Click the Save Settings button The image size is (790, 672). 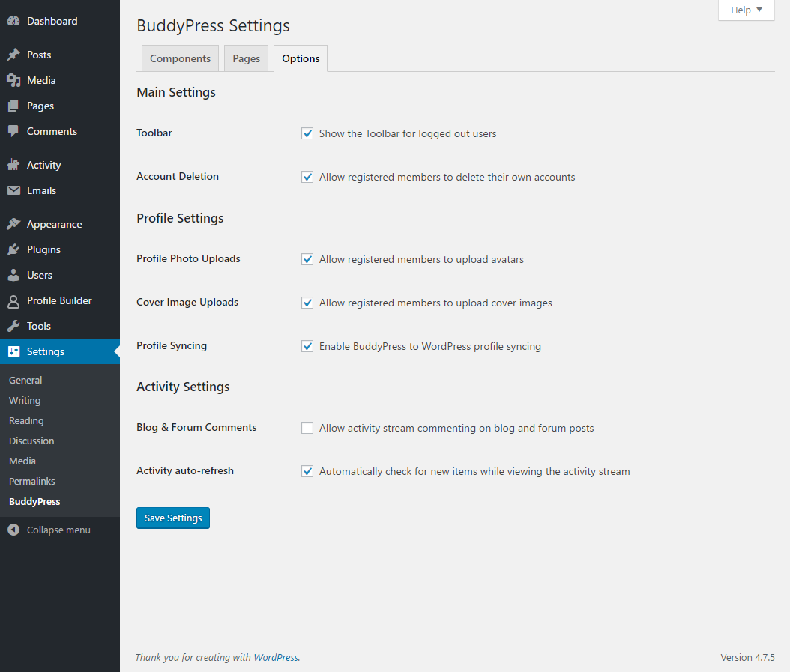click(173, 518)
